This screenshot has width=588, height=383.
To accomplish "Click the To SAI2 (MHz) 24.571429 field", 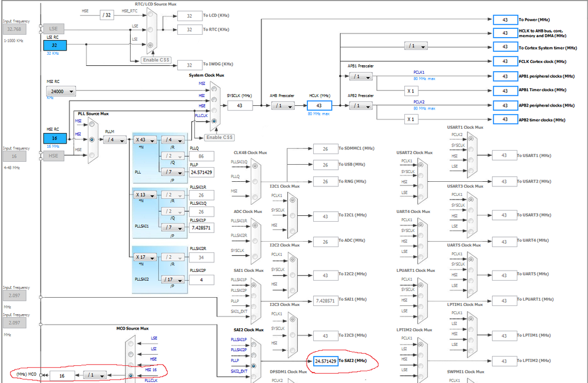I will click(x=325, y=361).
